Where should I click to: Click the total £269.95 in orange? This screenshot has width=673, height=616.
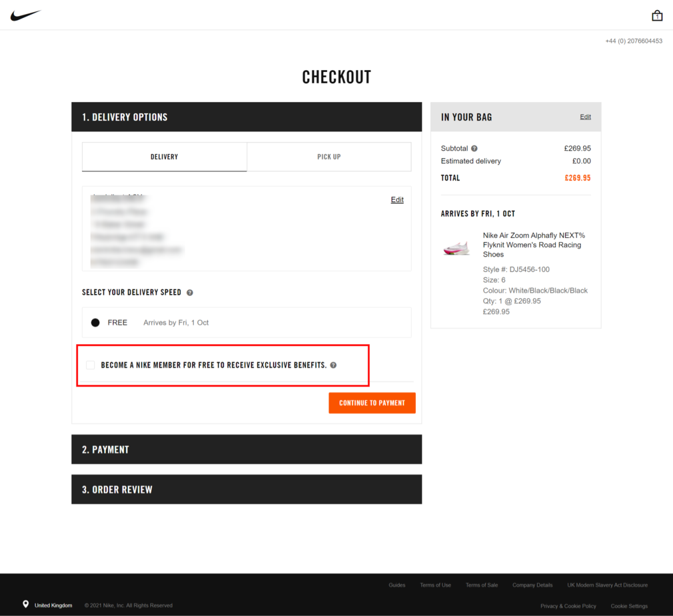577,178
